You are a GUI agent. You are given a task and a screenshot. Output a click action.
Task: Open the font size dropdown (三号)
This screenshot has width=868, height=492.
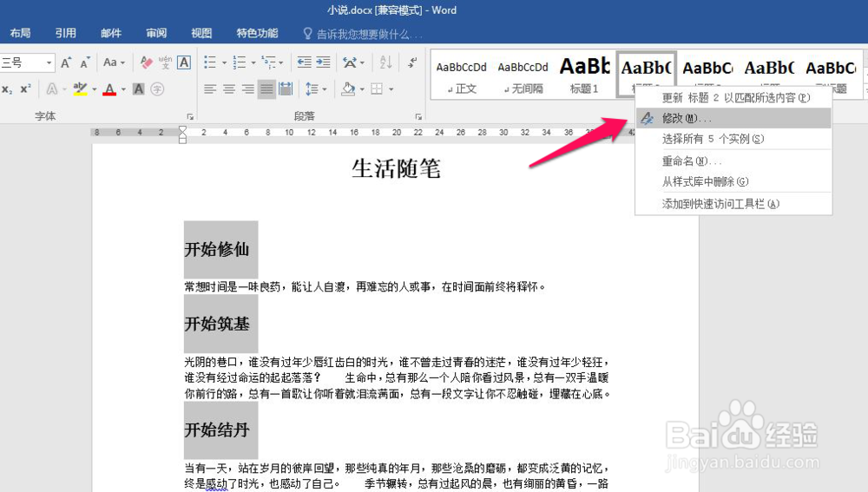pos(49,62)
